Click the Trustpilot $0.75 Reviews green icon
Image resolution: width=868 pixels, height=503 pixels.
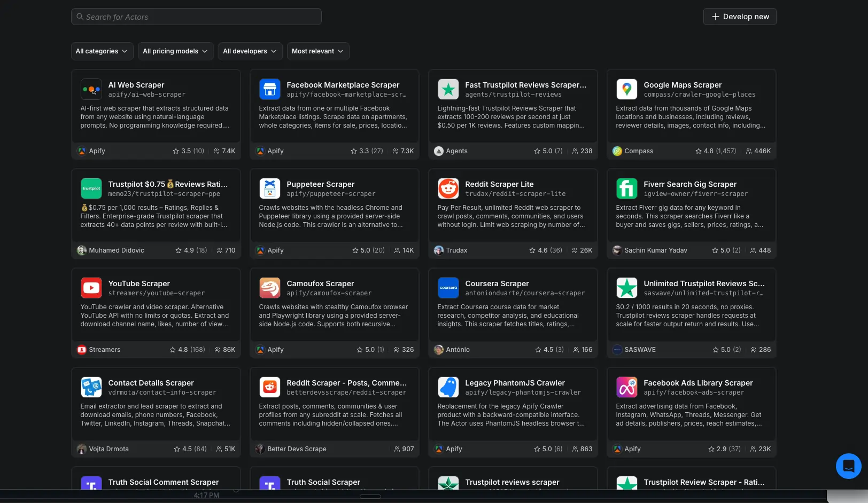click(x=91, y=188)
